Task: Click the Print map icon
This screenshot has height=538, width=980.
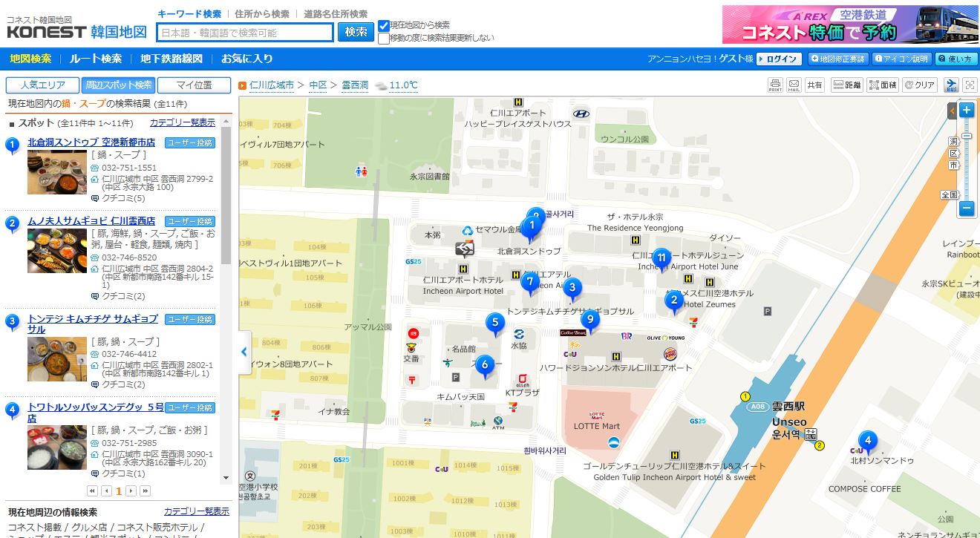Action: coord(775,85)
